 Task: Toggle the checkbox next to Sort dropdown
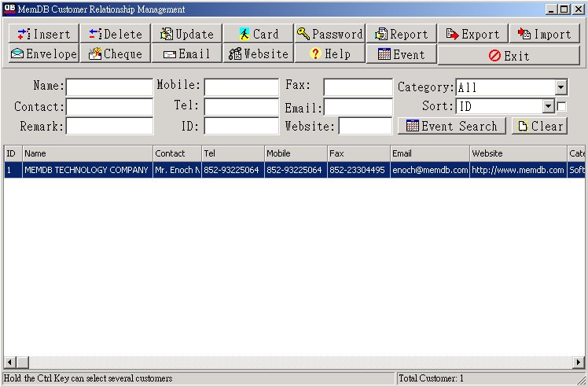561,107
